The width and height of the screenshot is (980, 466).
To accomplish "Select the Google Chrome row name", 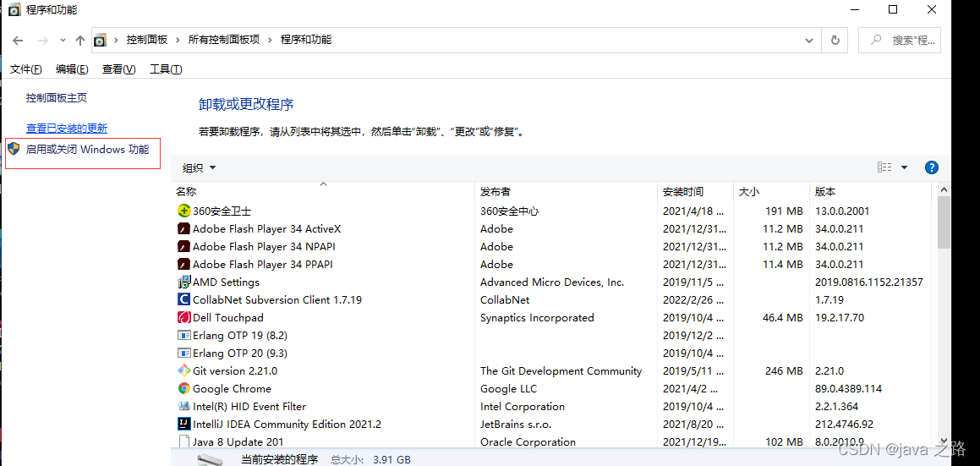I will (x=232, y=388).
